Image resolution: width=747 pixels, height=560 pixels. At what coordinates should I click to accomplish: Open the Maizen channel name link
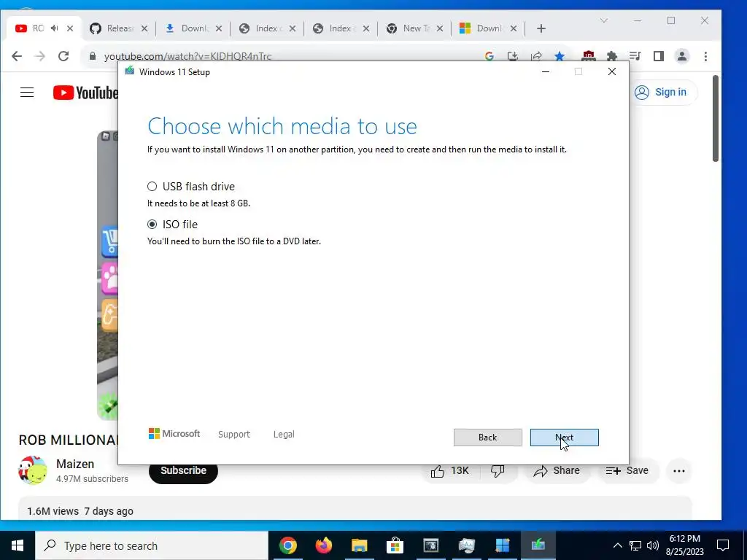[75, 464]
